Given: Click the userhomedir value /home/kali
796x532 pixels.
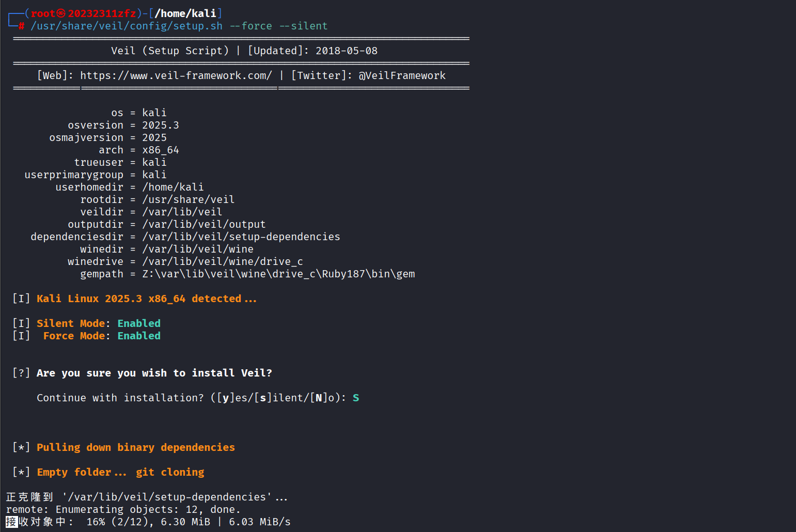Looking at the screenshot, I should tap(173, 187).
